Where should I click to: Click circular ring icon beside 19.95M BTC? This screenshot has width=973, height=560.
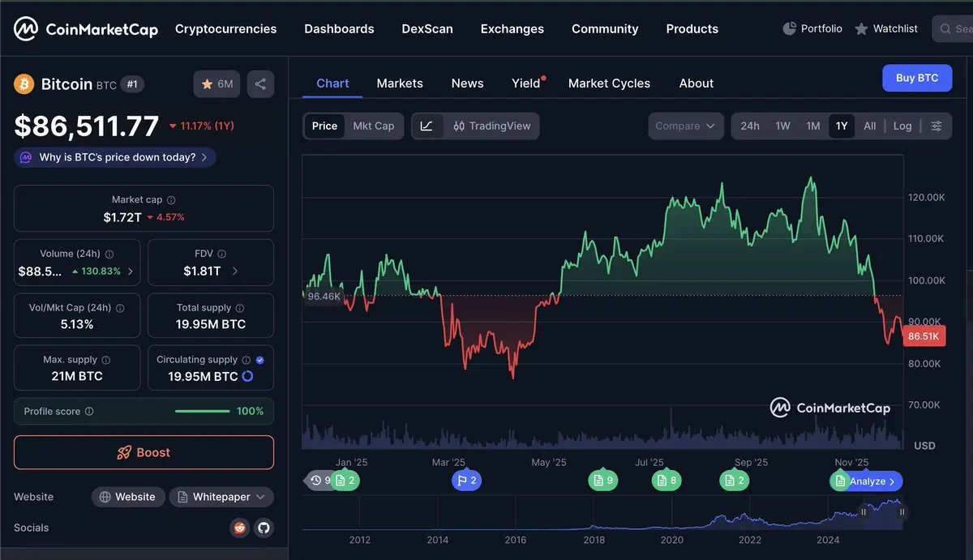click(x=247, y=376)
